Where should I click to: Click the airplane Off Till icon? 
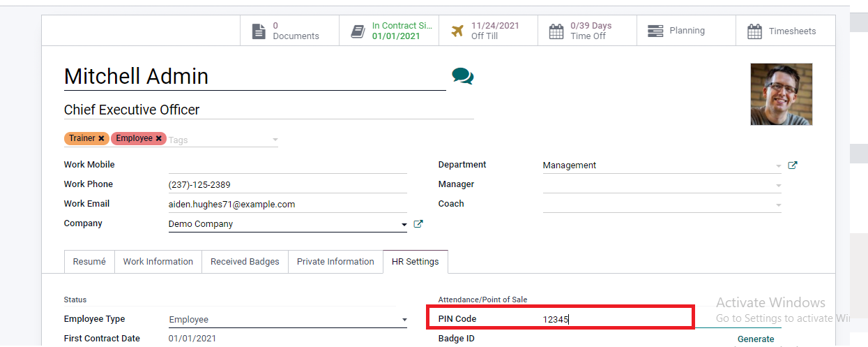[457, 31]
